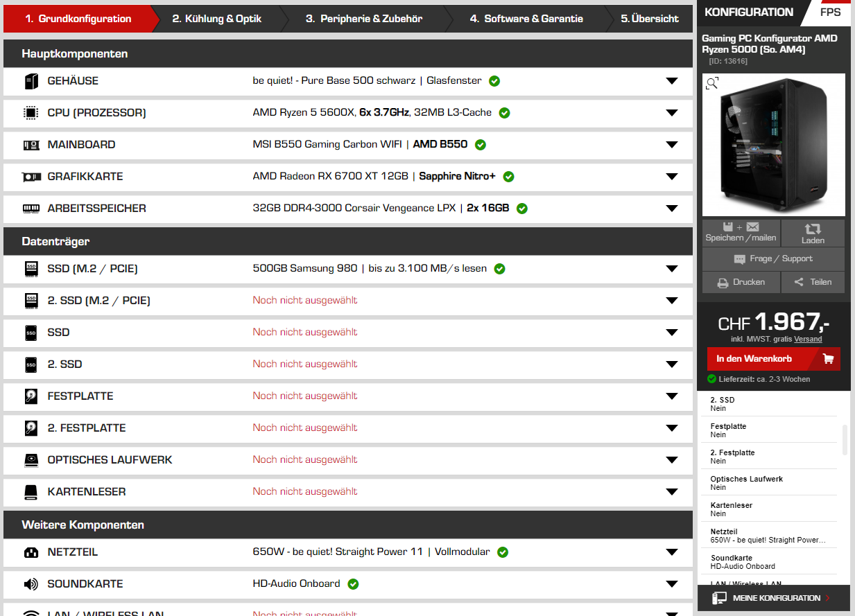Click the 2. SSD row drive icon
The height and width of the screenshot is (616, 855).
pos(31,364)
